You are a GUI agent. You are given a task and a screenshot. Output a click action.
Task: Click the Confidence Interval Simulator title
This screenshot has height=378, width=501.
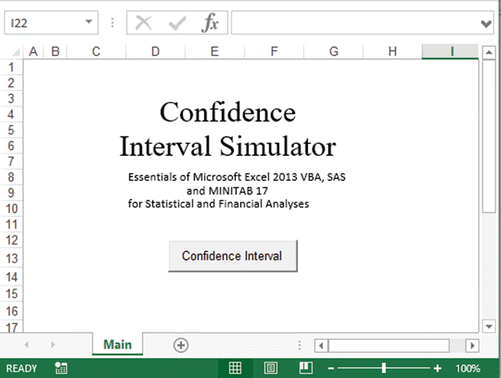click(x=228, y=129)
